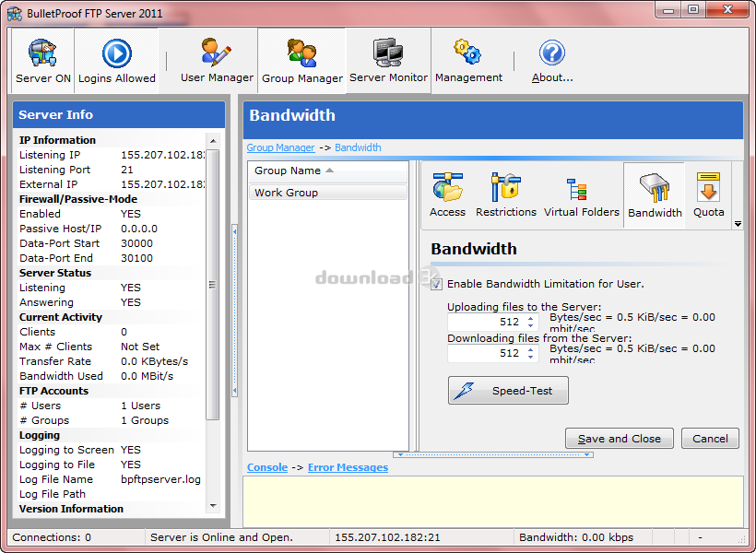This screenshot has height=553, width=756.
Task: Click the Passive Host/IP value 0.0.0.0
Action: [x=139, y=229]
